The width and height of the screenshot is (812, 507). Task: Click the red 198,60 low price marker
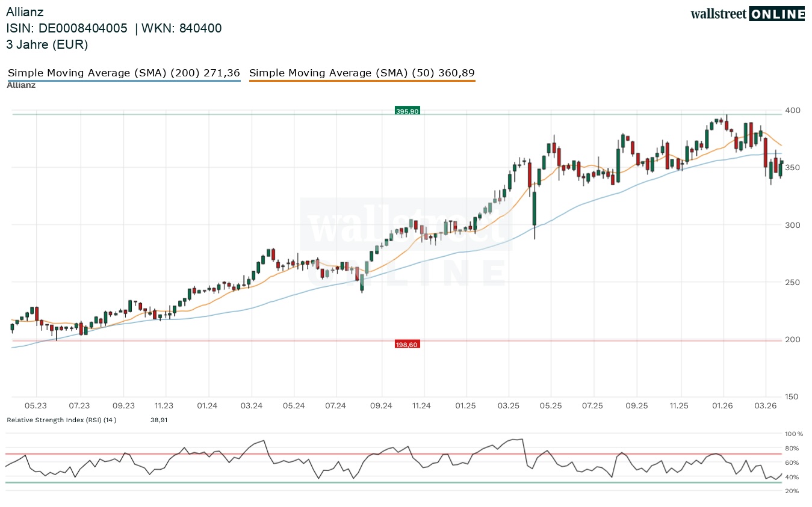(407, 344)
